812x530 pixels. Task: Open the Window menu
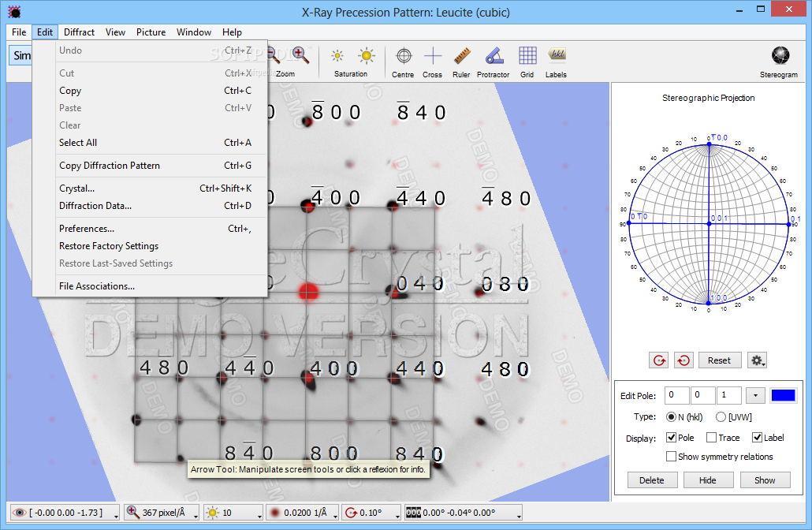194,32
